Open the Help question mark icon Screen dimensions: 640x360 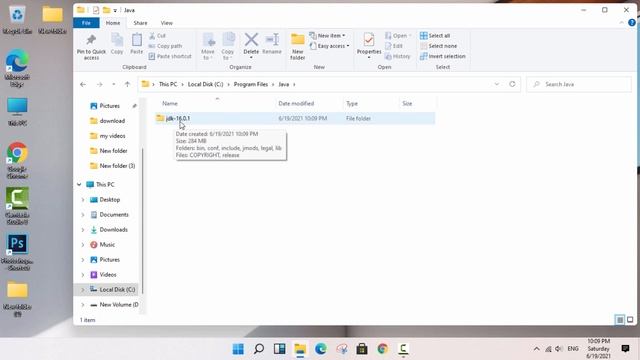point(632,23)
